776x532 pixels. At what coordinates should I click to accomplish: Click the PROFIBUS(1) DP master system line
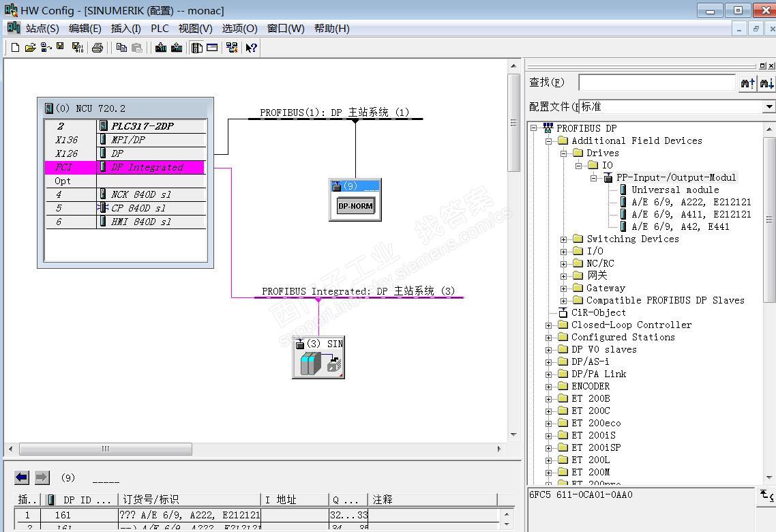[335, 119]
